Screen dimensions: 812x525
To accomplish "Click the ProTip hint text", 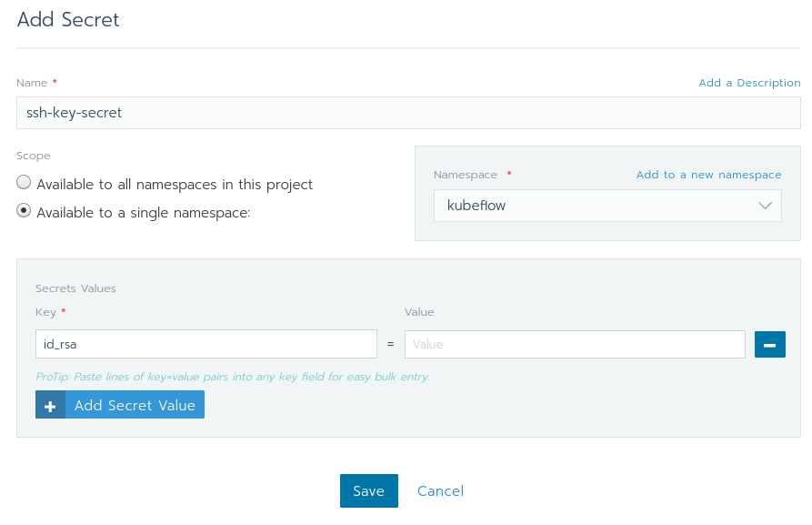I will 232,377.
